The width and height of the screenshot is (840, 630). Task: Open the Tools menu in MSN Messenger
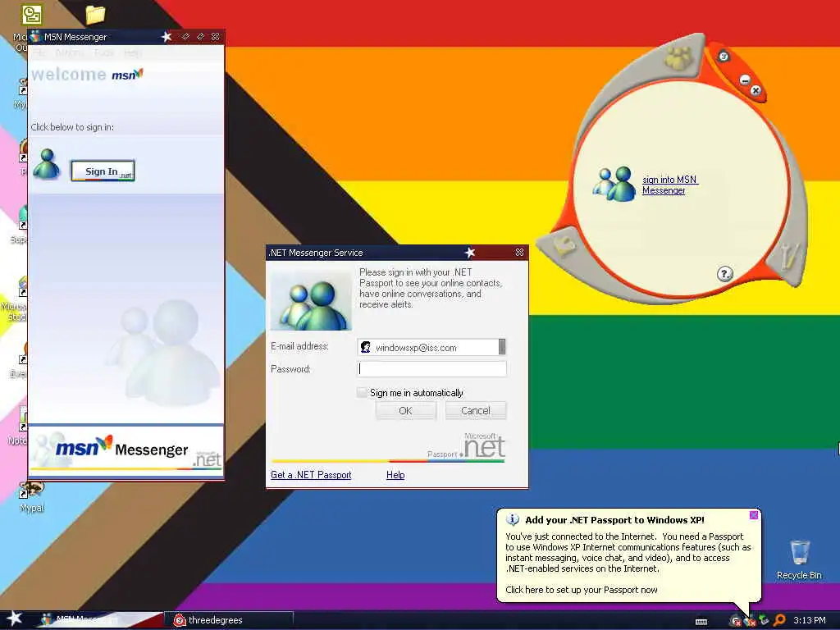tap(103, 52)
